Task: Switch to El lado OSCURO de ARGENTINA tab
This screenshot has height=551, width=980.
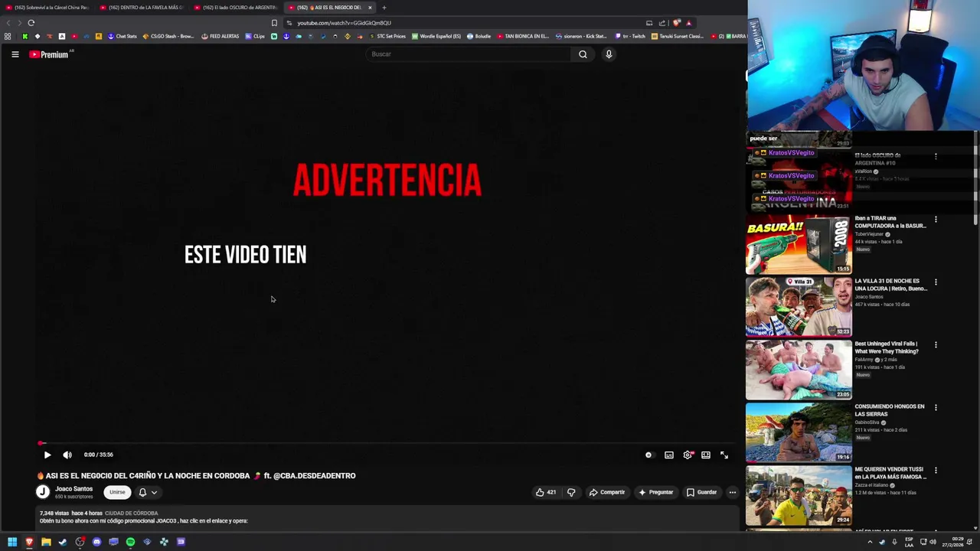Action: 237,8
